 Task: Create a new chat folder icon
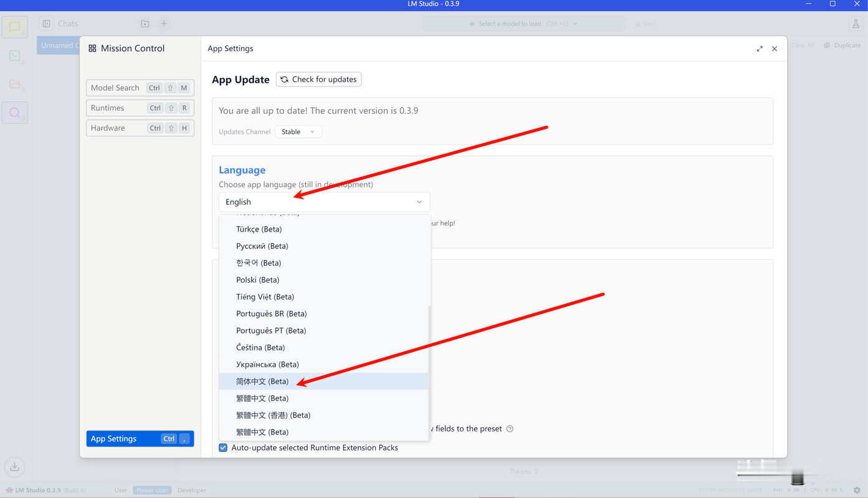point(145,24)
